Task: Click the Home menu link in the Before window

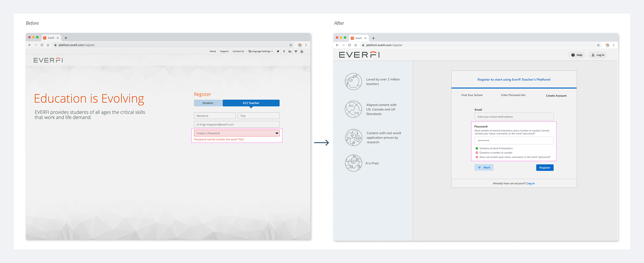Action: pos(213,51)
